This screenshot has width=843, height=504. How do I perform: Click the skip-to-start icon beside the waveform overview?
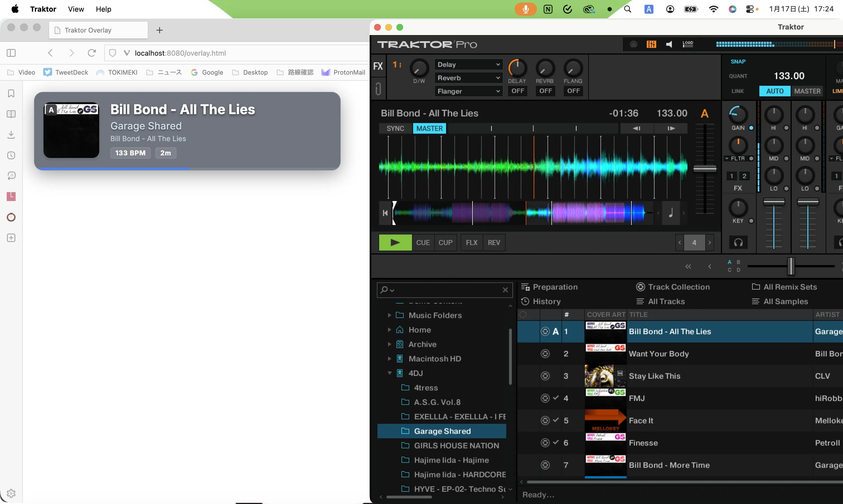tap(385, 213)
